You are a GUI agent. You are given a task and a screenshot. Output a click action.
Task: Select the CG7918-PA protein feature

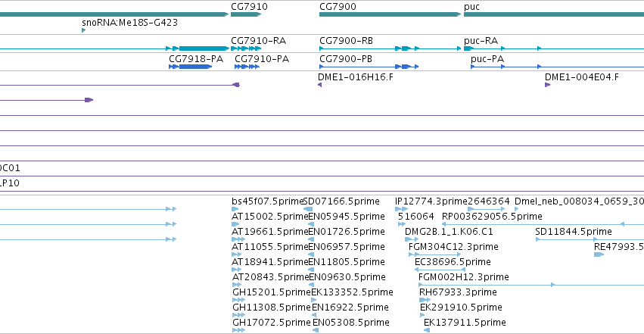[190, 67]
